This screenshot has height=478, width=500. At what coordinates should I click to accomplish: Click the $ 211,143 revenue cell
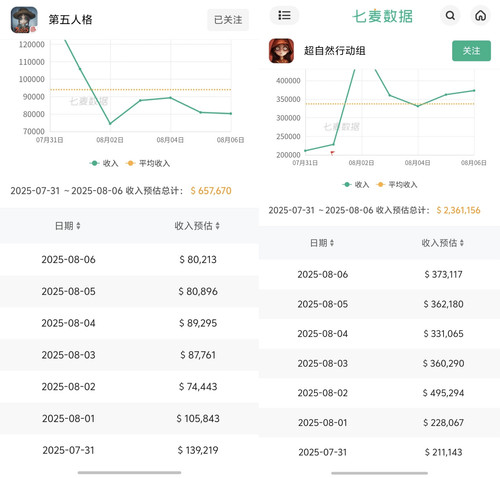443,452
